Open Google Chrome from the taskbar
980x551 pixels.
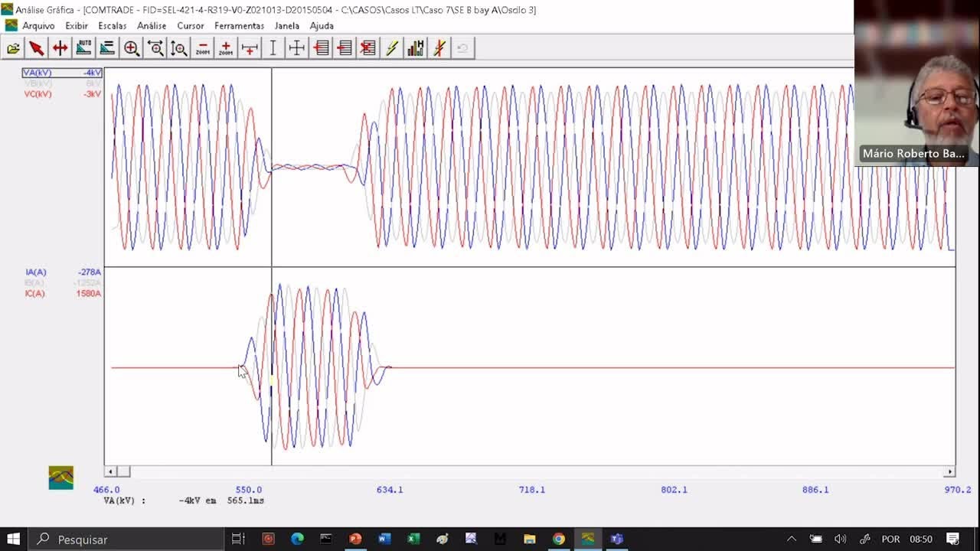[x=559, y=539]
